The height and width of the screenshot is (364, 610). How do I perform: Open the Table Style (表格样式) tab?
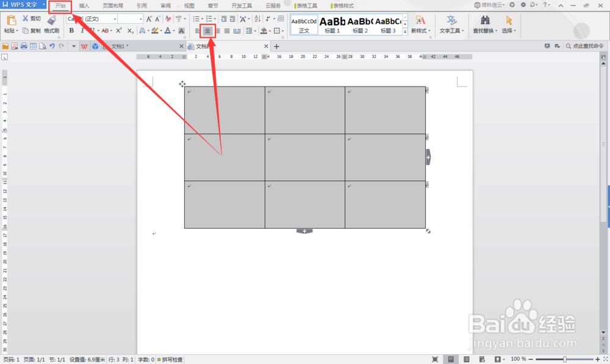point(342,6)
